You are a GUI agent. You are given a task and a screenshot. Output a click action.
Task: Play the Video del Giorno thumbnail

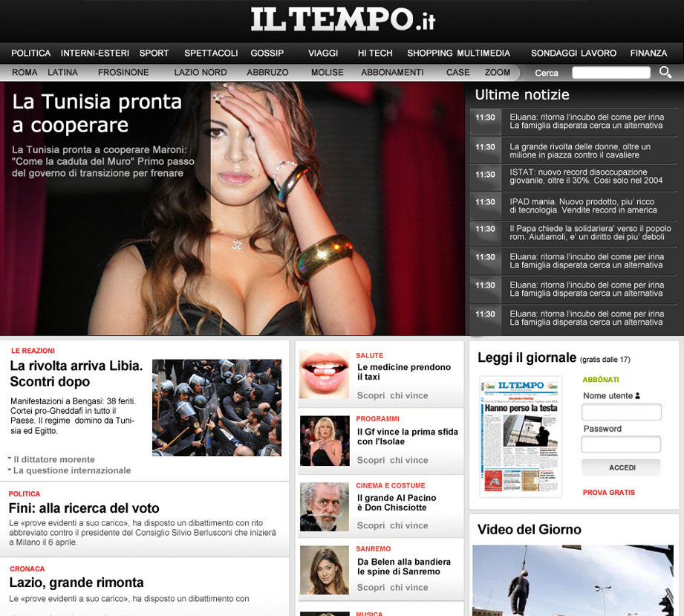point(573,580)
